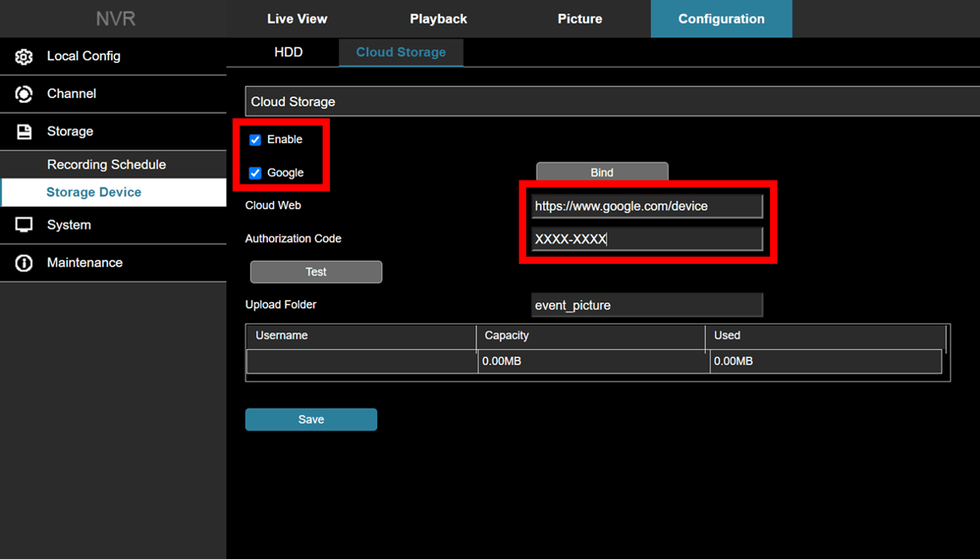Open the Picture section
Image resolution: width=980 pixels, height=559 pixels.
click(580, 18)
